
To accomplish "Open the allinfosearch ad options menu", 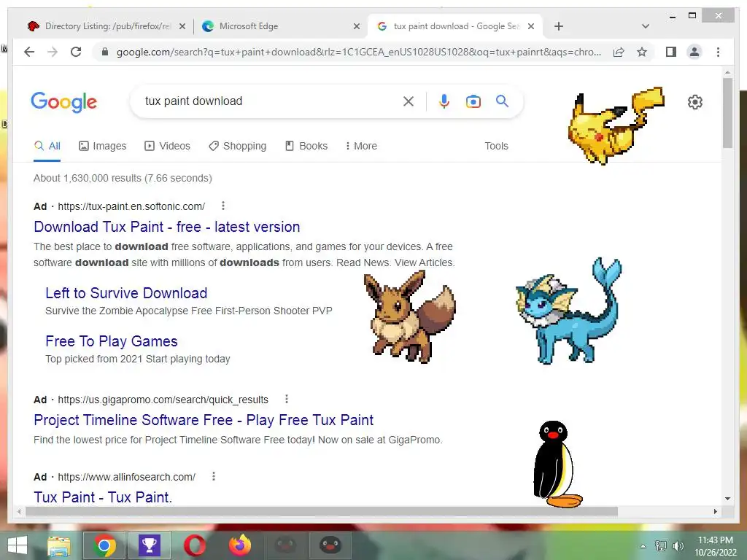I will 214,476.
